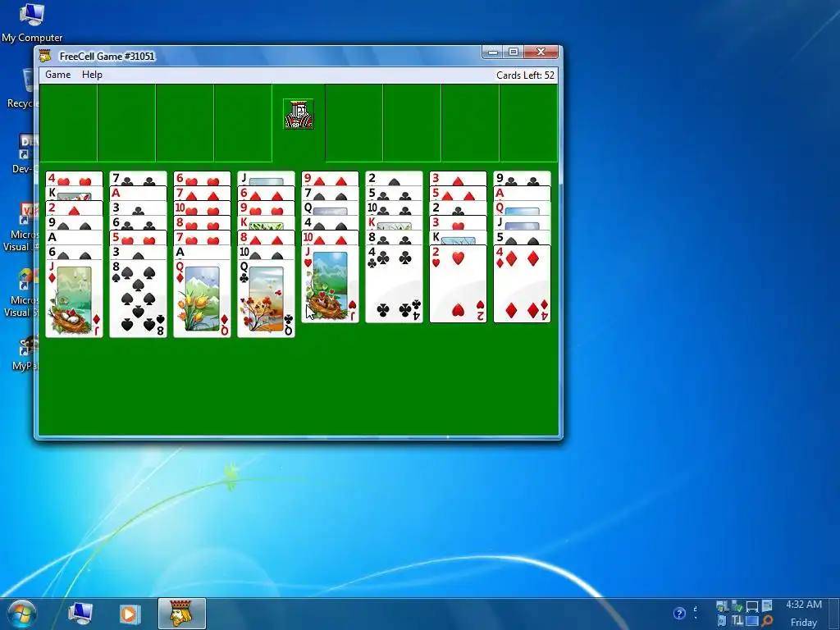Click the 10 of Spades card
This screenshot has width=840, height=630.
coord(266,253)
